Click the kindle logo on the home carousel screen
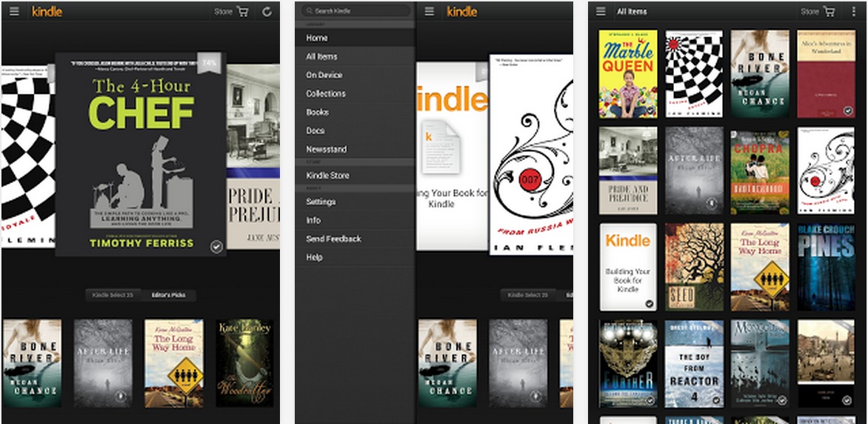Image resolution: width=868 pixels, height=424 pixels. coord(47,11)
